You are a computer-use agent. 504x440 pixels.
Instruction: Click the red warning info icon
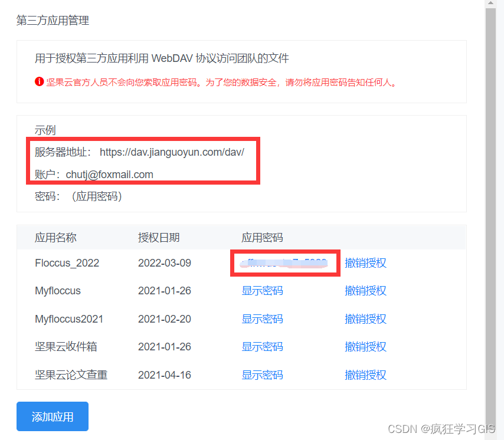click(39, 82)
